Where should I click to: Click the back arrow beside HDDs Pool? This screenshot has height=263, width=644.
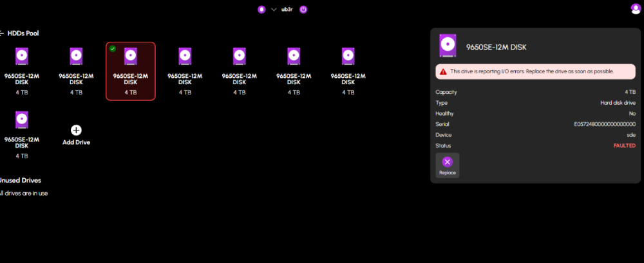tap(2, 33)
